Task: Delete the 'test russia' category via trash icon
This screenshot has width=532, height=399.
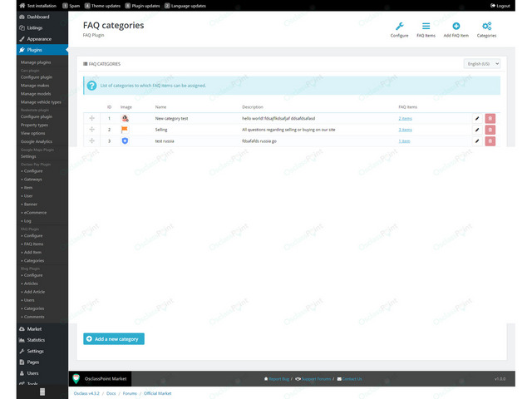Action: point(490,141)
